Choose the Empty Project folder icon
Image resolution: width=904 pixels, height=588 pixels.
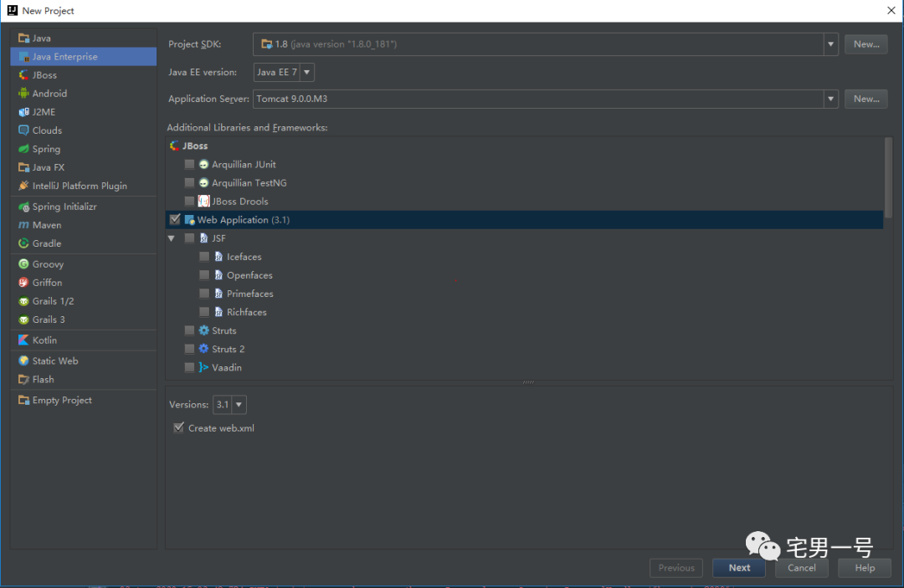click(x=23, y=400)
